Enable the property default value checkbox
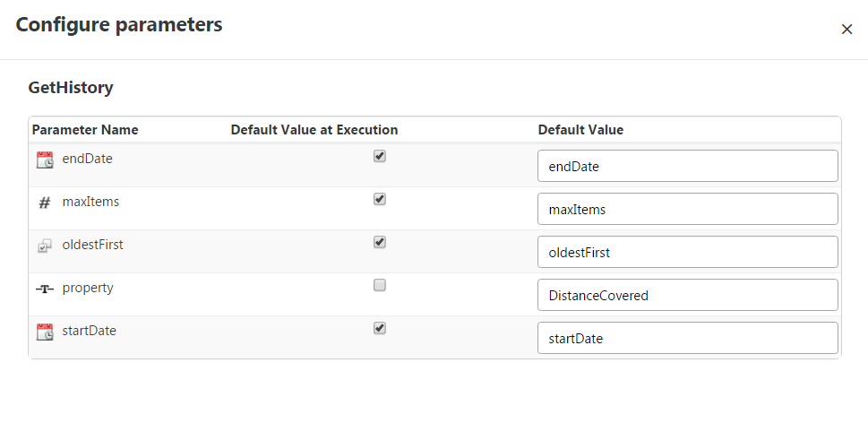868x423 pixels. 380,285
